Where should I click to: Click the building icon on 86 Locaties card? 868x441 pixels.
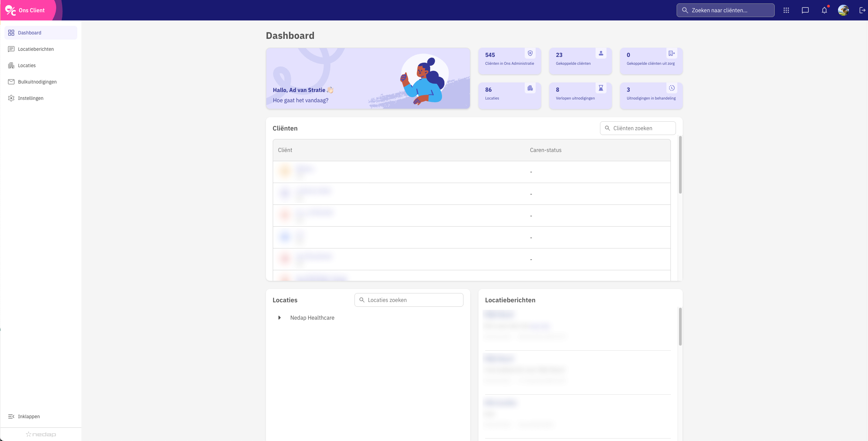pyautogui.click(x=530, y=88)
